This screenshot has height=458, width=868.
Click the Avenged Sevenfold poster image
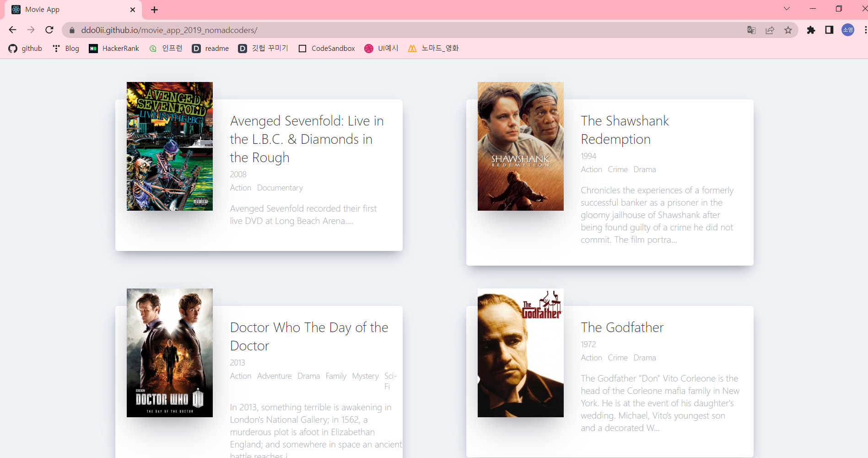click(x=170, y=146)
